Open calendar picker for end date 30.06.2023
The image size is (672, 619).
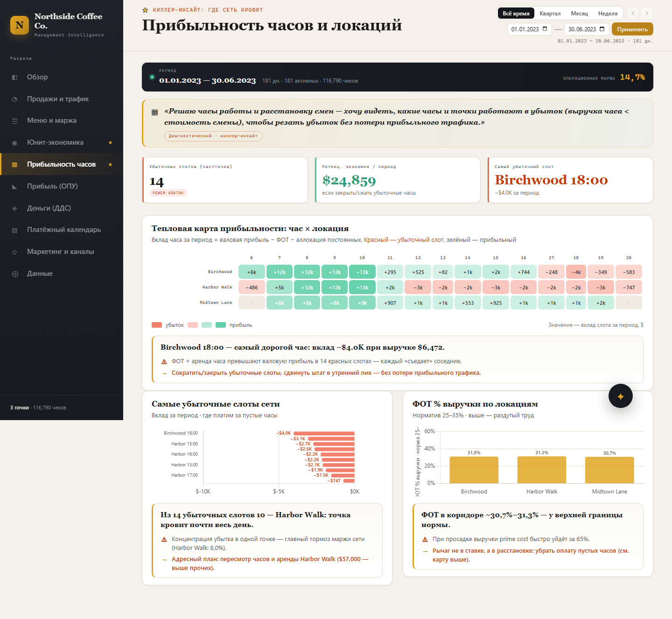pos(602,29)
